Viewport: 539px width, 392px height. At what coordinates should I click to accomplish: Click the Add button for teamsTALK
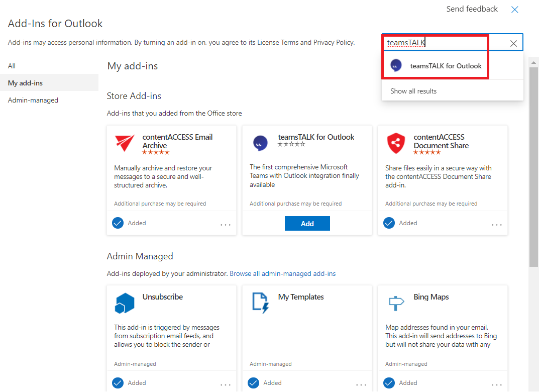coord(307,224)
